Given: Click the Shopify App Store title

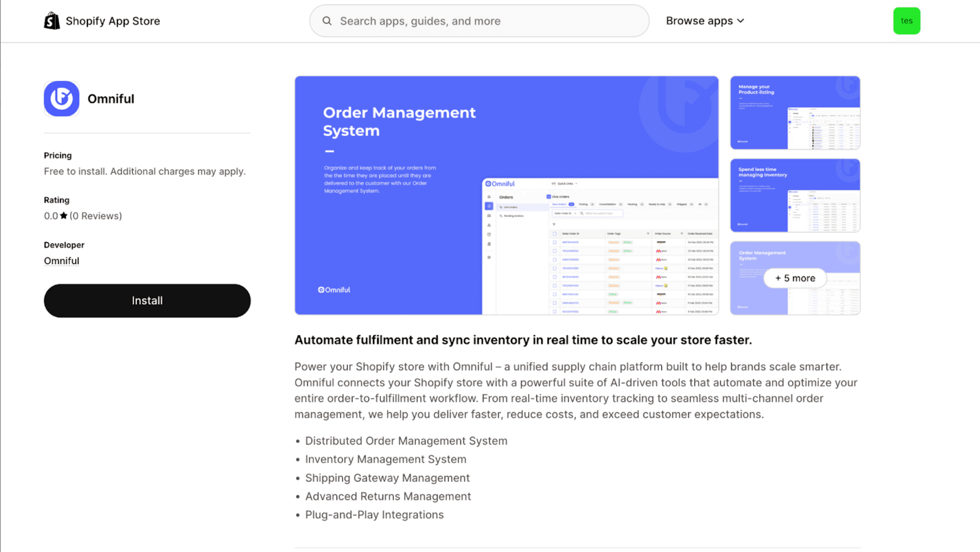Looking at the screenshot, I should [113, 21].
